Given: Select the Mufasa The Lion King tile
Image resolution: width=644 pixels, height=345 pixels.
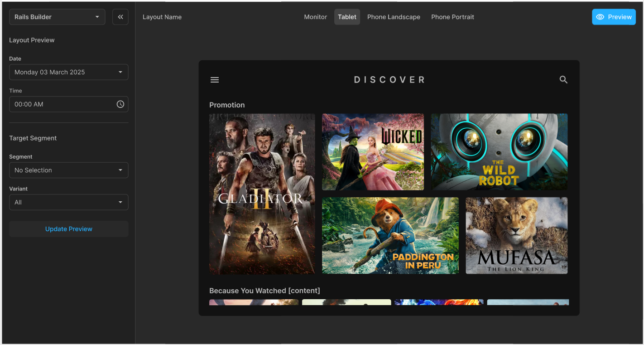Looking at the screenshot, I should tap(516, 236).
